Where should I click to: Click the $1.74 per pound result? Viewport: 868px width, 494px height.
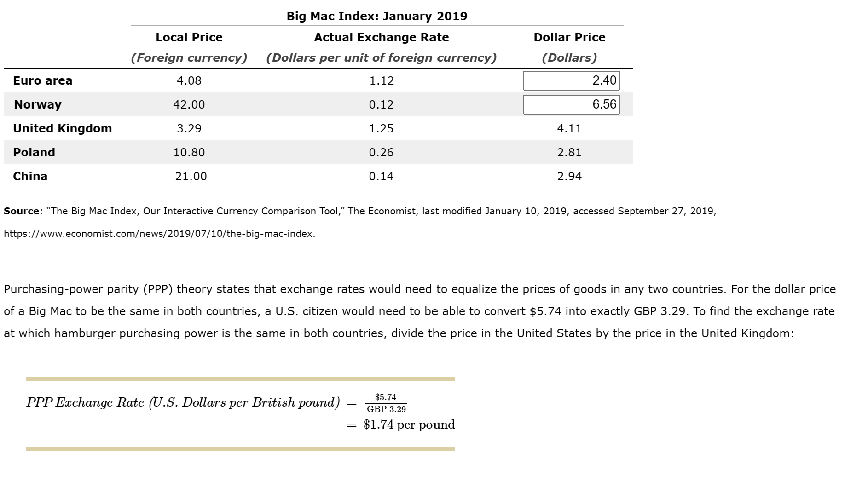pyautogui.click(x=408, y=425)
